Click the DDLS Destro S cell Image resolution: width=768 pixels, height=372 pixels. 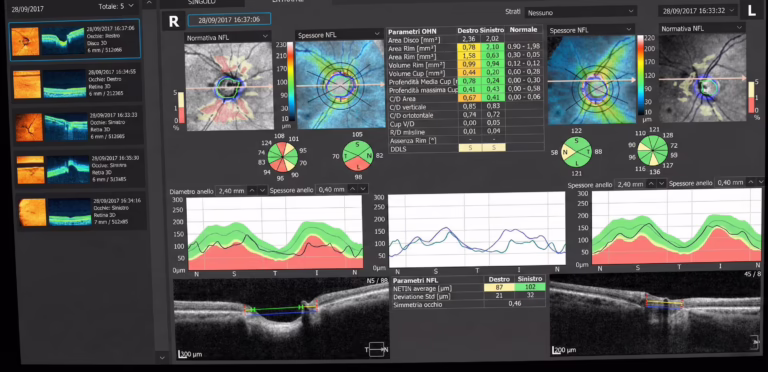point(470,148)
